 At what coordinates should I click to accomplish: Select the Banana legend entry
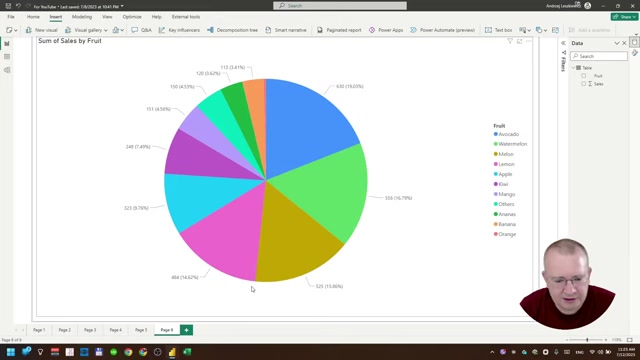(504, 224)
